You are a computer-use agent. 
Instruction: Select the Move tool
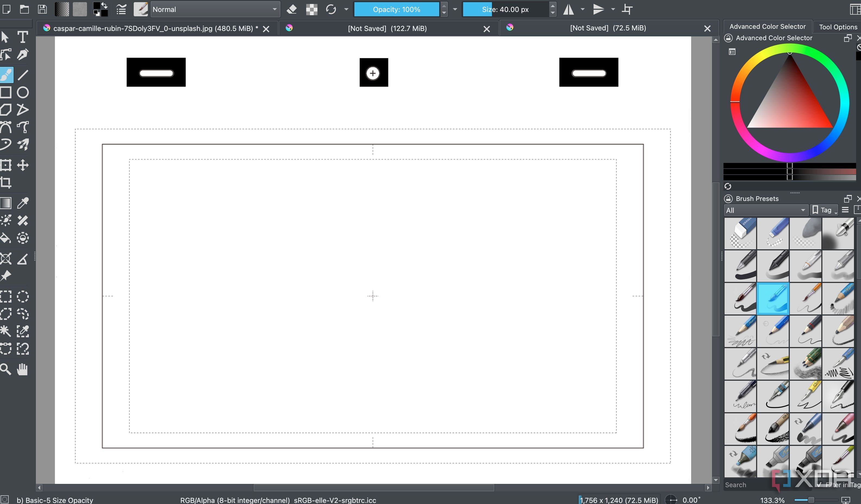(23, 165)
